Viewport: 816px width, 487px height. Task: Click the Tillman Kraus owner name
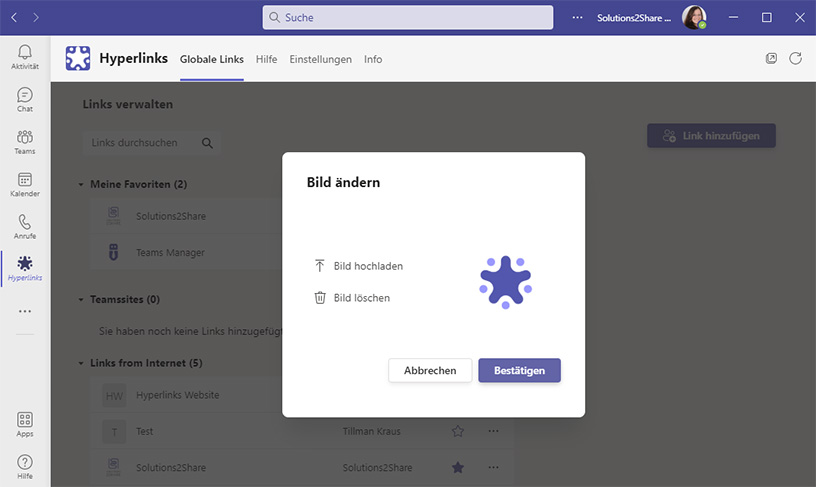tap(372, 431)
